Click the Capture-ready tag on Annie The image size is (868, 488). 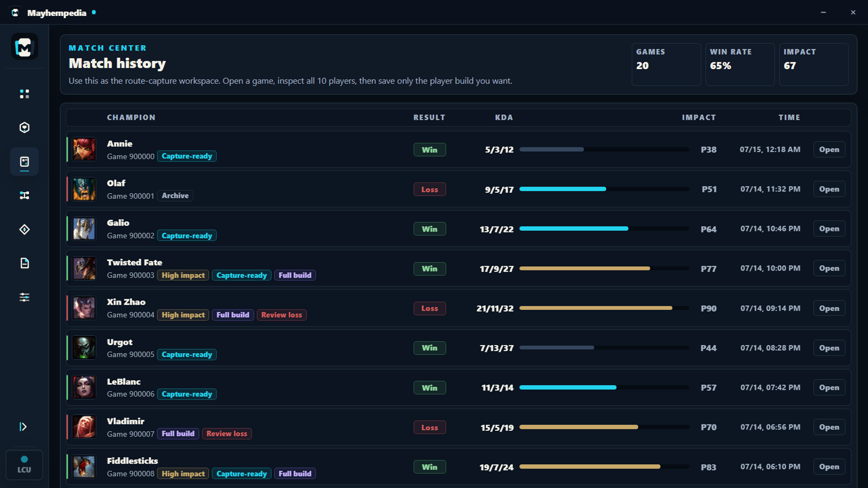(187, 156)
